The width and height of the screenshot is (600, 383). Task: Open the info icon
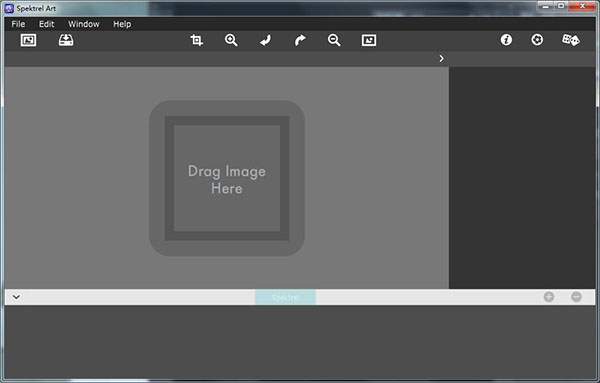(x=506, y=40)
